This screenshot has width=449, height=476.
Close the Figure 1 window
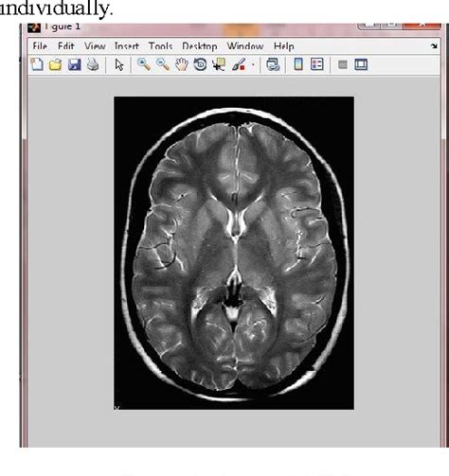point(422,26)
